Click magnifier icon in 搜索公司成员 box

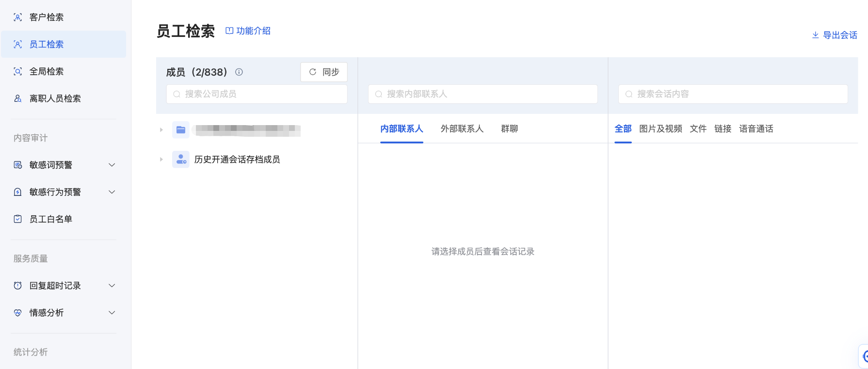point(177,94)
